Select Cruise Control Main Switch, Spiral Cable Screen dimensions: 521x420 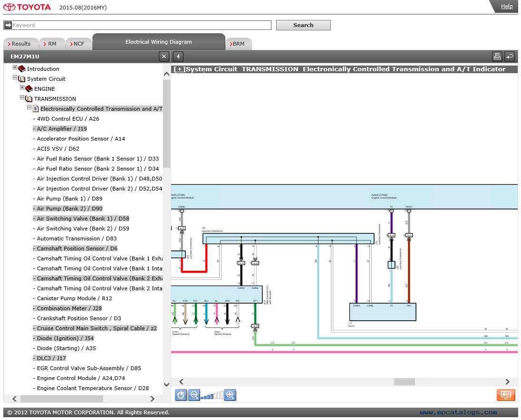tap(95, 328)
